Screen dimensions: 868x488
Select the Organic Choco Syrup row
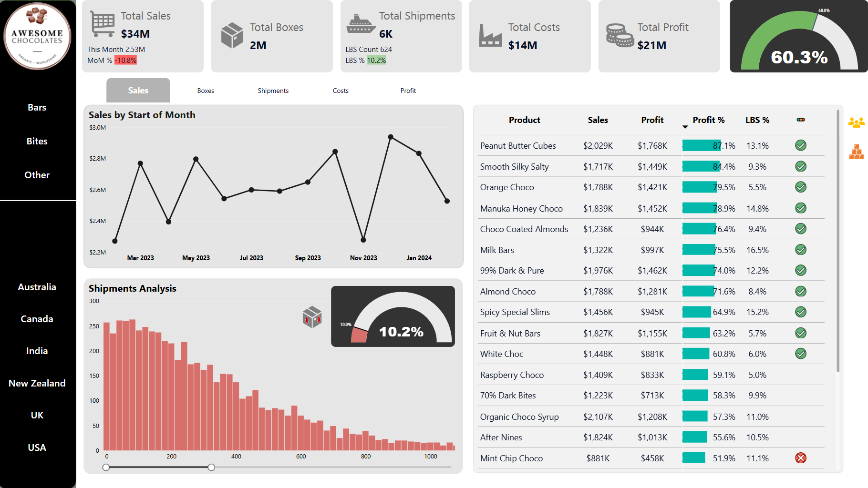tap(651, 417)
